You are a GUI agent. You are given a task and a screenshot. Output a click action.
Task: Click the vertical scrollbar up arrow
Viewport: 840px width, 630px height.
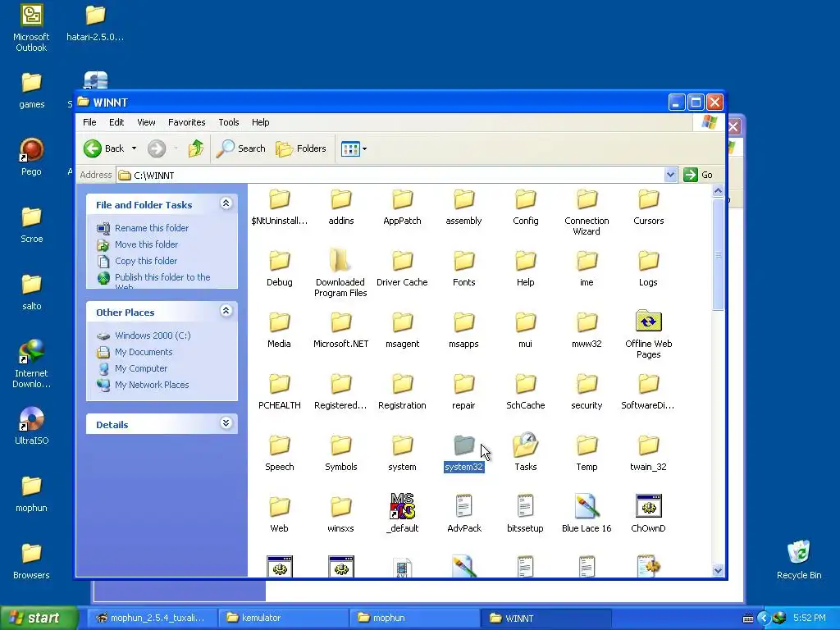tap(718, 190)
